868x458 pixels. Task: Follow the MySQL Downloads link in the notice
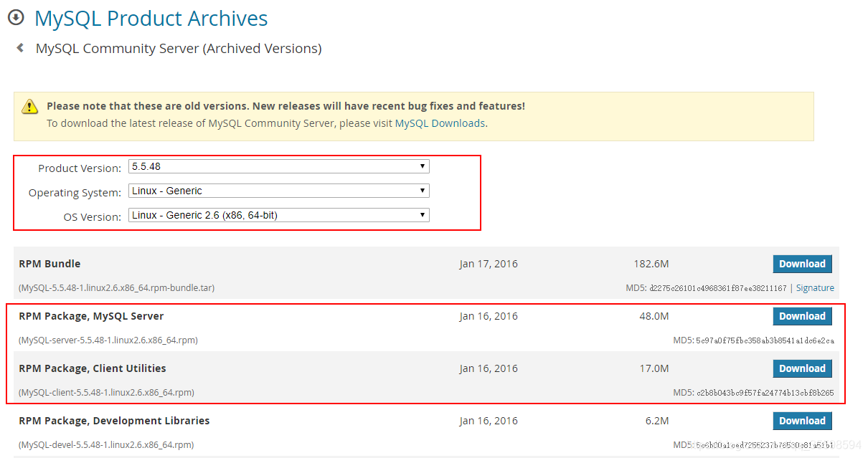[440, 123]
